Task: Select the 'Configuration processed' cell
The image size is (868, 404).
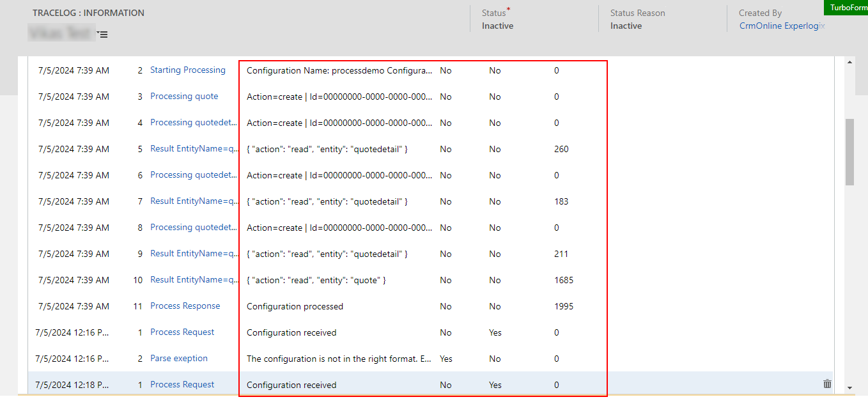Action: 295,306
